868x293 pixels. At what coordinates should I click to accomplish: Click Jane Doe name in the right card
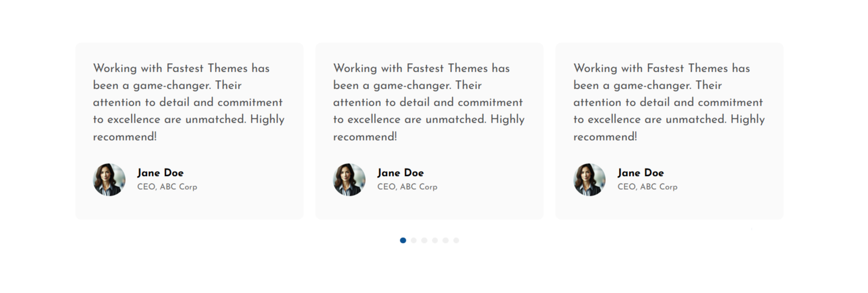point(641,173)
